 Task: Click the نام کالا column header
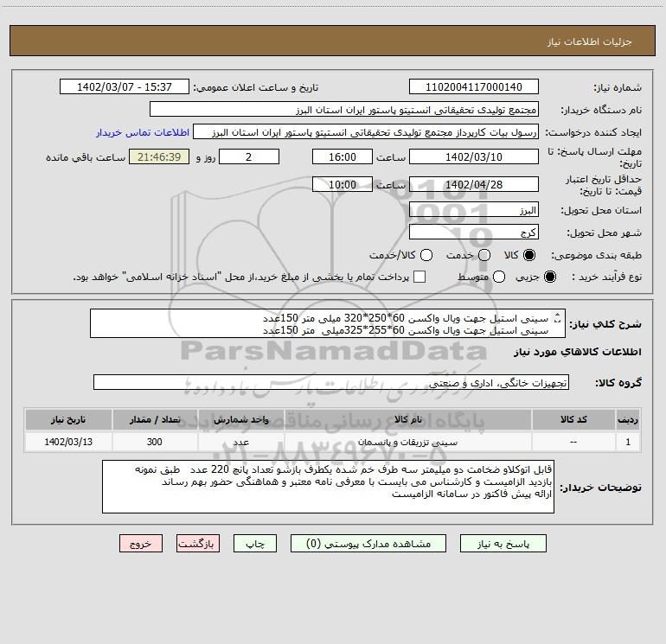408,420
